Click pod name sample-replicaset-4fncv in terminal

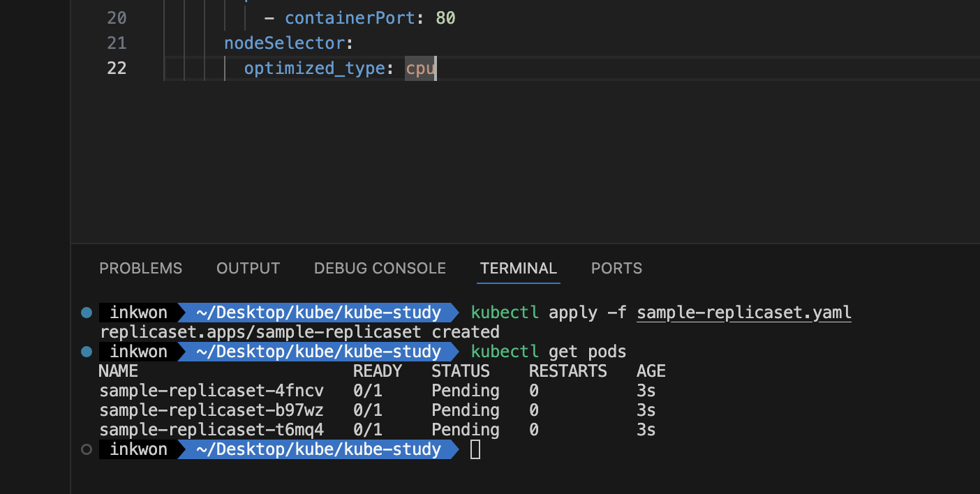[211, 391]
